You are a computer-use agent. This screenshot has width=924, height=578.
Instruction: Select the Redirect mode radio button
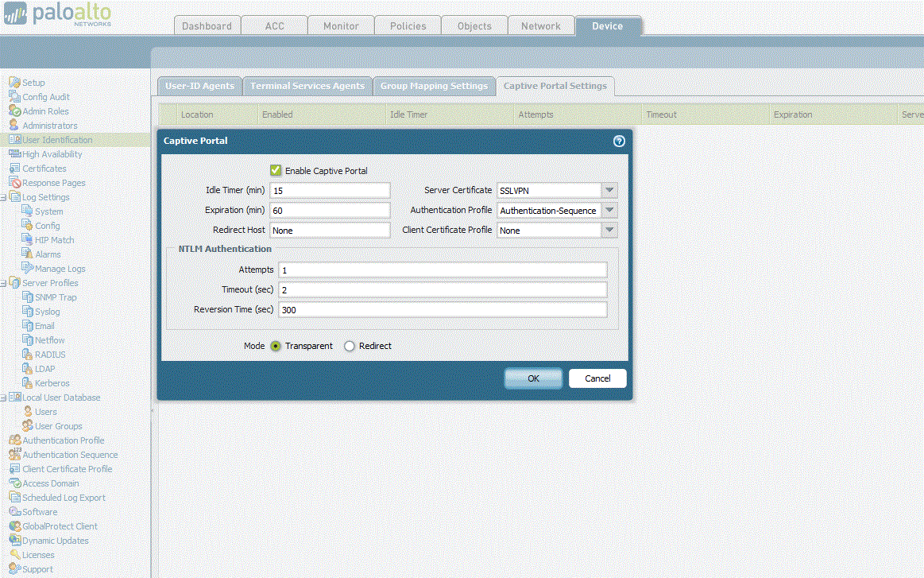[x=349, y=347]
